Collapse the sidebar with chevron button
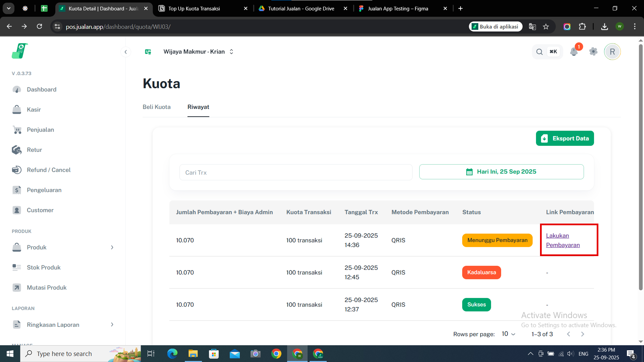Image resolution: width=644 pixels, height=362 pixels. [x=125, y=52]
